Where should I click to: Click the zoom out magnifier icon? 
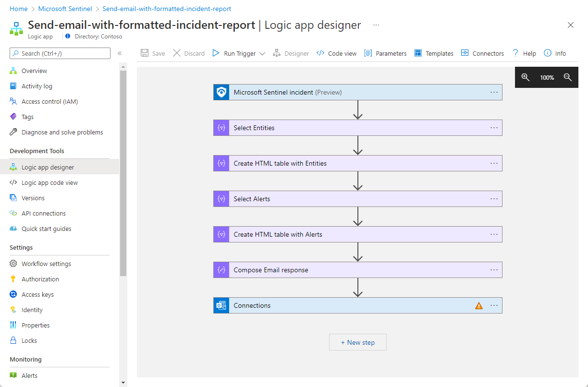click(x=567, y=77)
